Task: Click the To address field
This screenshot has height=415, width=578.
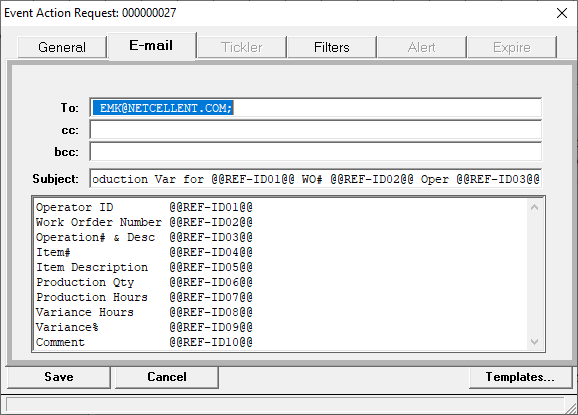Action: click(x=316, y=108)
